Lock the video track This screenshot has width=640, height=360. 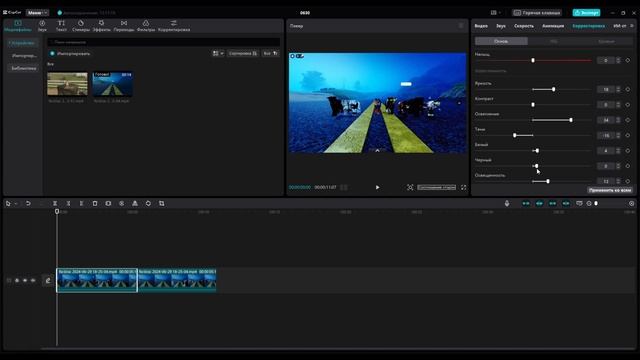[17, 280]
